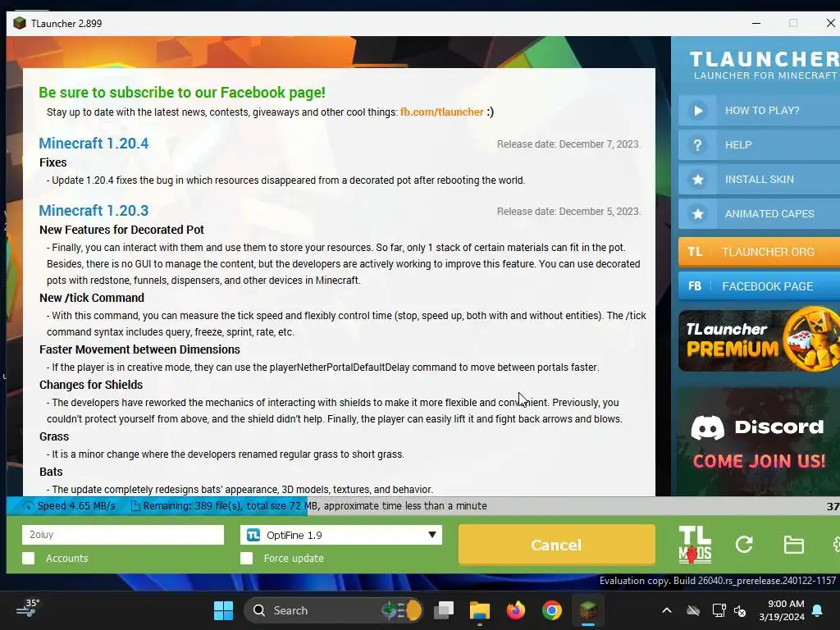This screenshot has height=630, width=840.
Task: Click the refresh versions icon
Action: coord(744,545)
